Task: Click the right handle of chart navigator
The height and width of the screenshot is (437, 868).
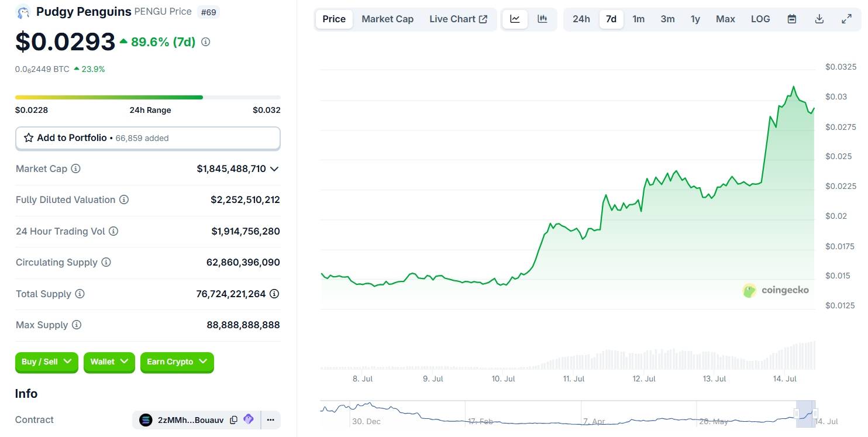Action: (x=815, y=414)
